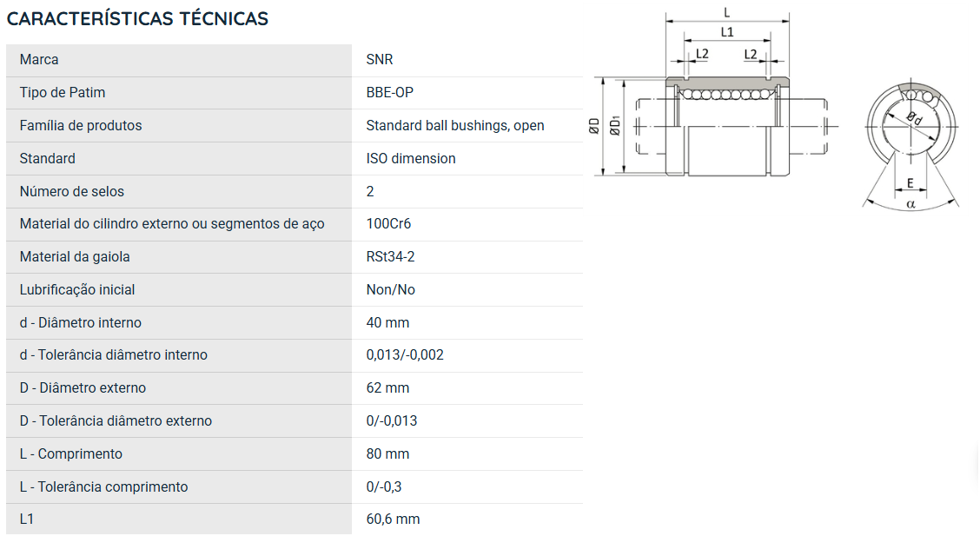
Task: Select the 'Família de produtos' label
Action: (81, 126)
